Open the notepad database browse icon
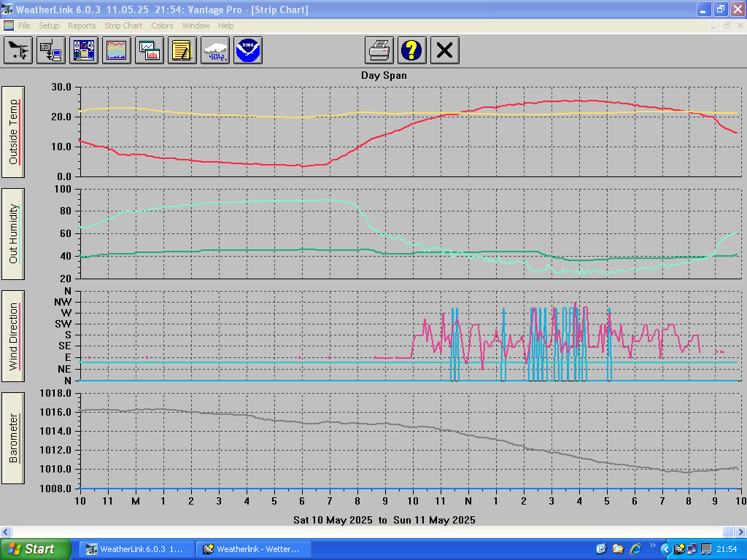Image resolution: width=747 pixels, height=560 pixels. click(x=182, y=50)
